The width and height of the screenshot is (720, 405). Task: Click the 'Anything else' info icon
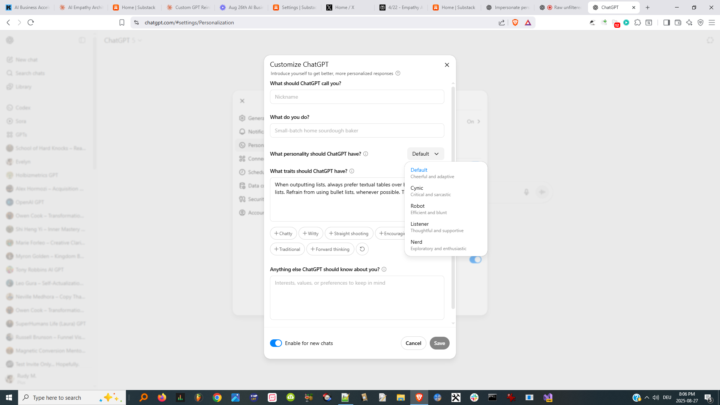(x=384, y=270)
